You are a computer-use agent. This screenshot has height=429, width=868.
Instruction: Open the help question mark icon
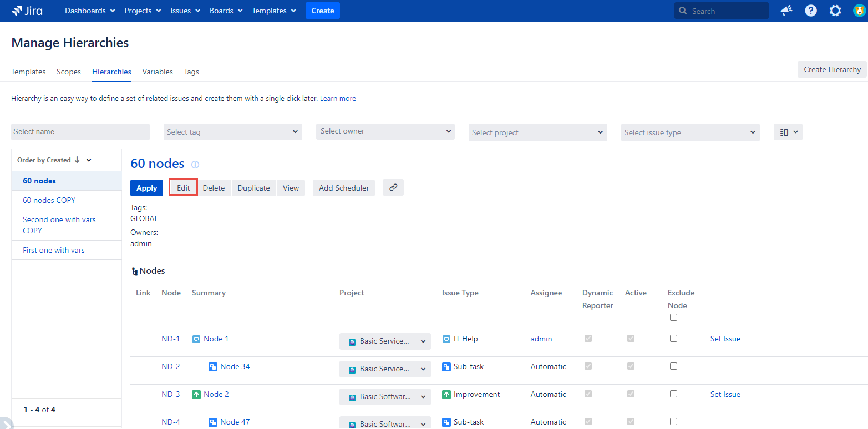point(811,11)
